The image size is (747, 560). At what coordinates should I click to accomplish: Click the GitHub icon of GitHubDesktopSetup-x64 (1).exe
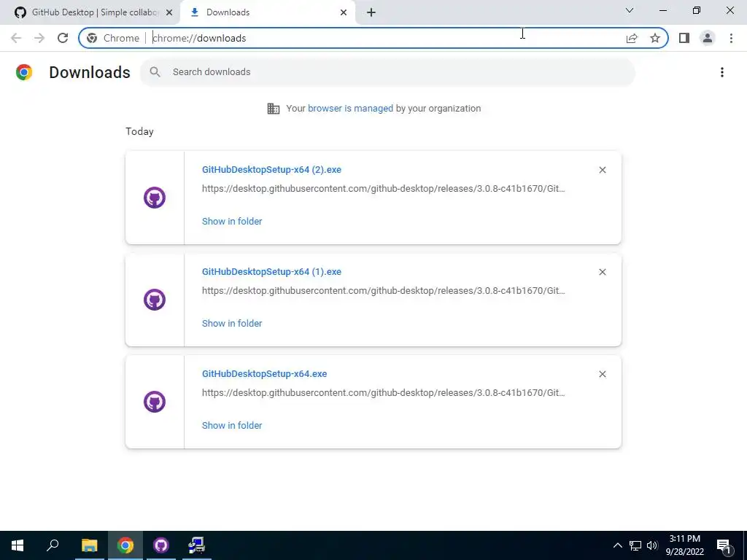tap(155, 300)
